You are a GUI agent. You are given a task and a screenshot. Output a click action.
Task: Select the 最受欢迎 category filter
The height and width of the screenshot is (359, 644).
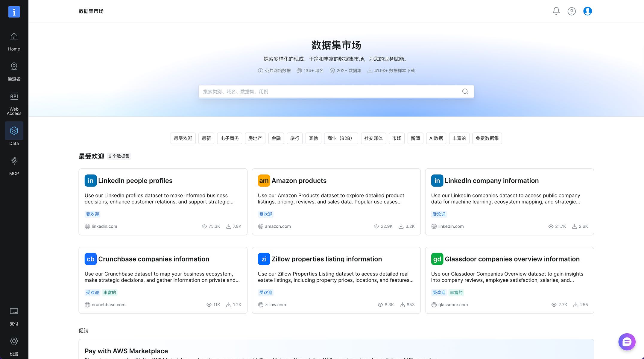point(183,138)
